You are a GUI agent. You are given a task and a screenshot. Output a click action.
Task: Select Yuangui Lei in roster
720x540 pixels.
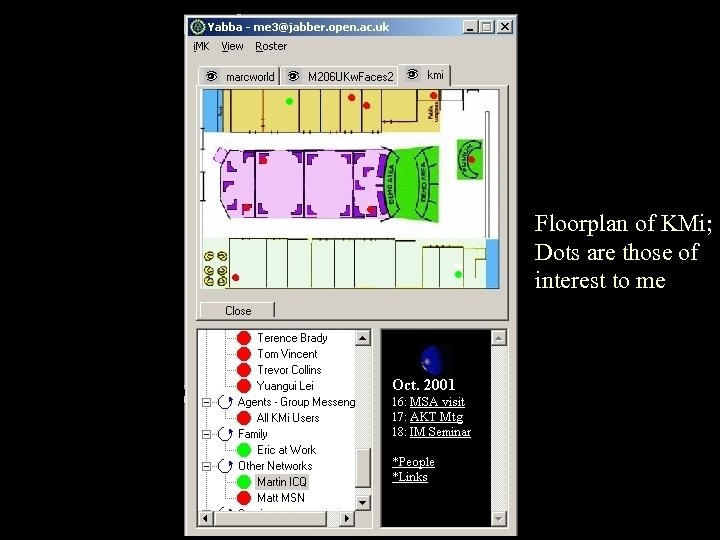[285, 386]
